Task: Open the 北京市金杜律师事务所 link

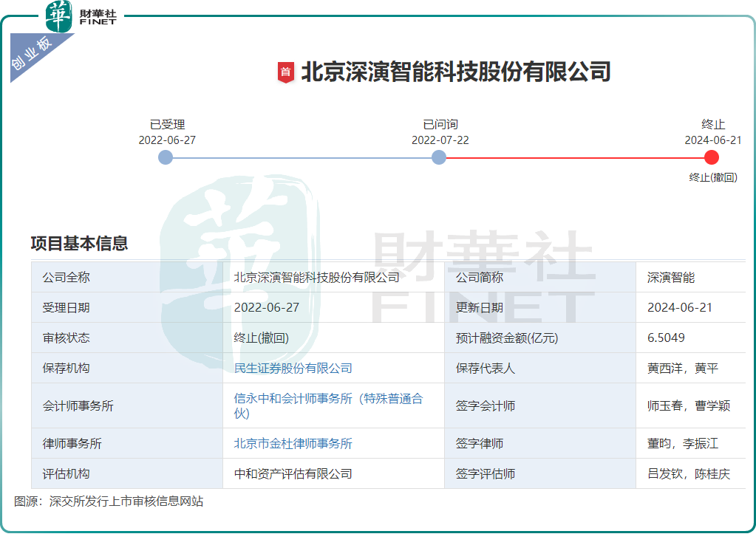Action: [293, 443]
